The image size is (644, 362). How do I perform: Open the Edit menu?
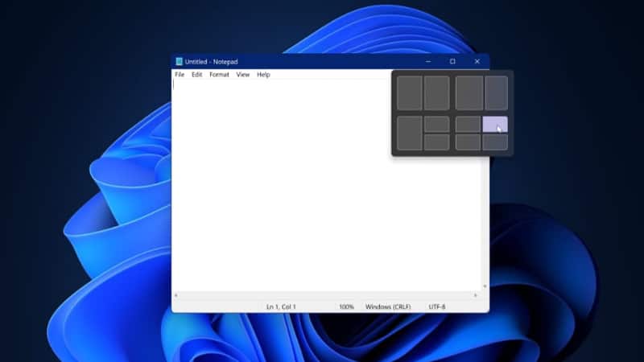pos(196,75)
